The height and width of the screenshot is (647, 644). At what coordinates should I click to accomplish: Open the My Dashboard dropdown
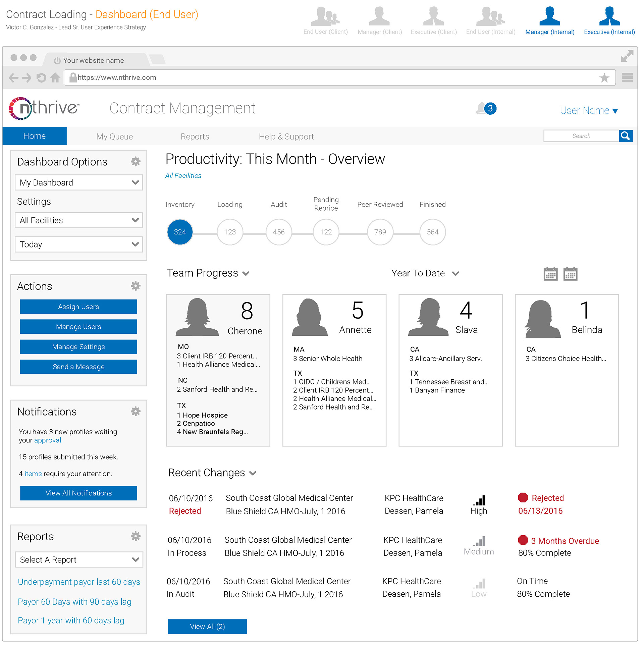(x=79, y=182)
